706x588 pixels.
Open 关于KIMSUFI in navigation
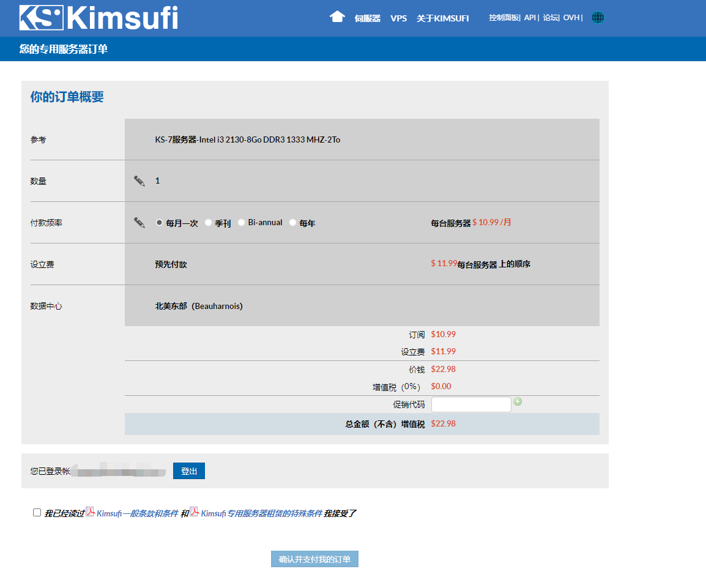point(442,18)
